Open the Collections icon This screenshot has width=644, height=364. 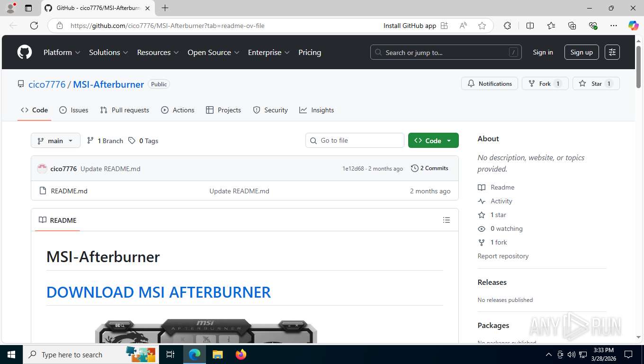[572, 26]
